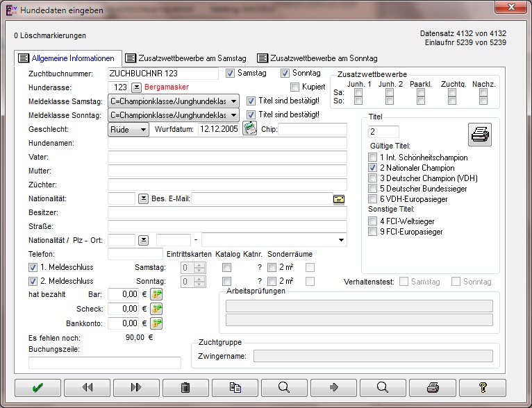Switch to Zusatzwettbewerbe am Sonntag tab
The image size is (532, 408).
tap(317, 58)
